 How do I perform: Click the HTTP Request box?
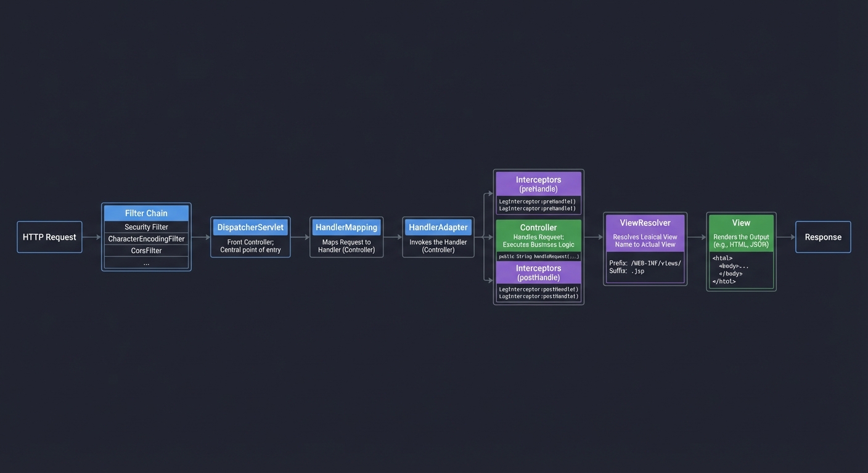click(49, 236)
